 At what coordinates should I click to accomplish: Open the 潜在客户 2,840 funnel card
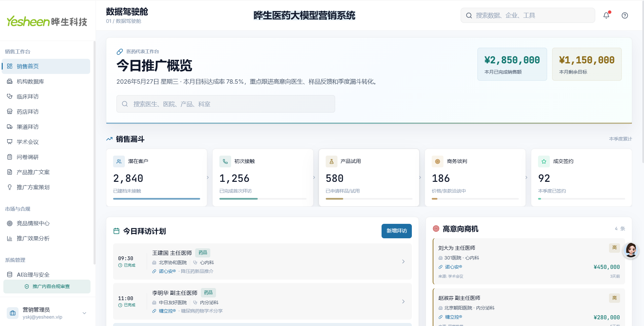coord(156,177)
